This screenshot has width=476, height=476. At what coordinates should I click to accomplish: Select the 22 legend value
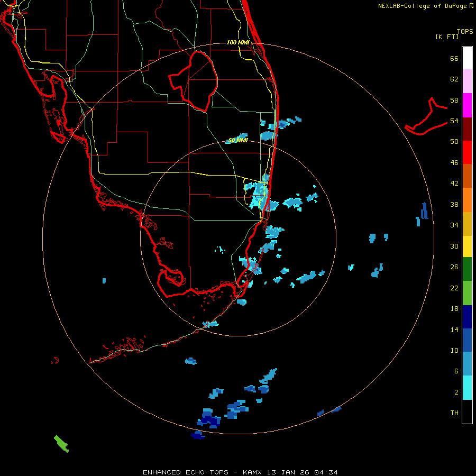tap(454, 288)
